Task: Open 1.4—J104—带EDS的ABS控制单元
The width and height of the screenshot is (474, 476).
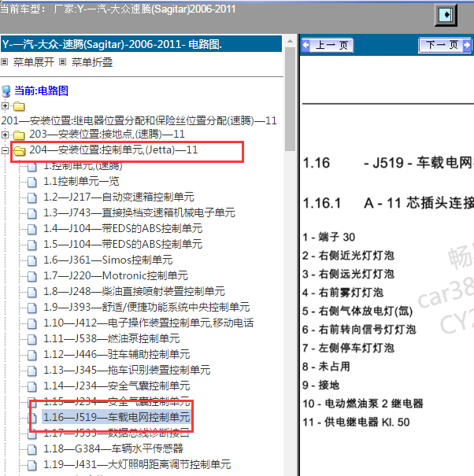Action: tap(123, 229)
